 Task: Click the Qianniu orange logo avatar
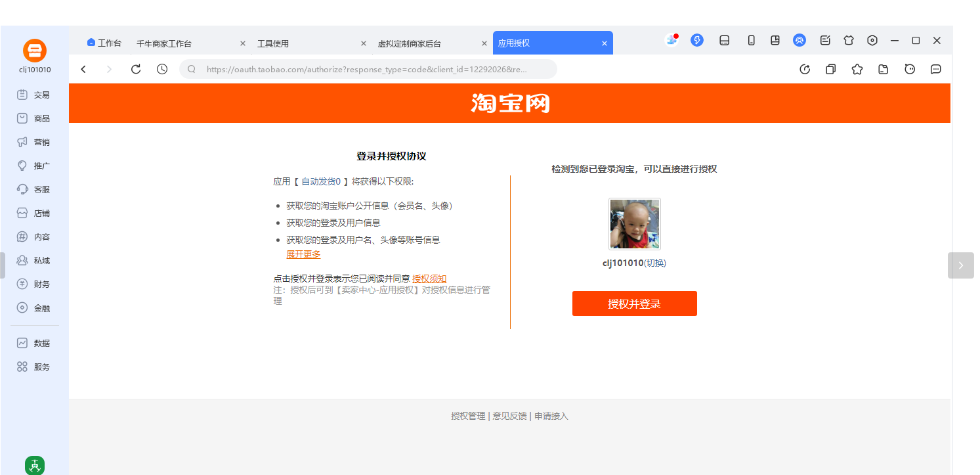(x=35, y=51)
